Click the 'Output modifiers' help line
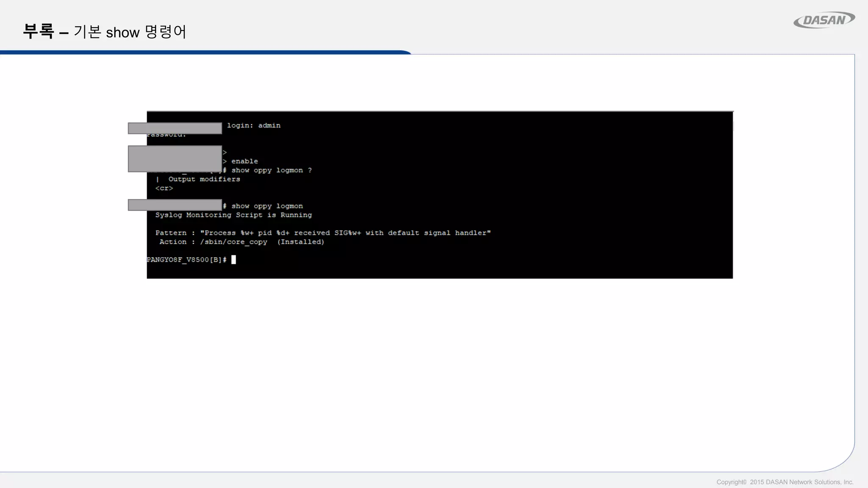The image size is (868, 488). click(204, 179)
